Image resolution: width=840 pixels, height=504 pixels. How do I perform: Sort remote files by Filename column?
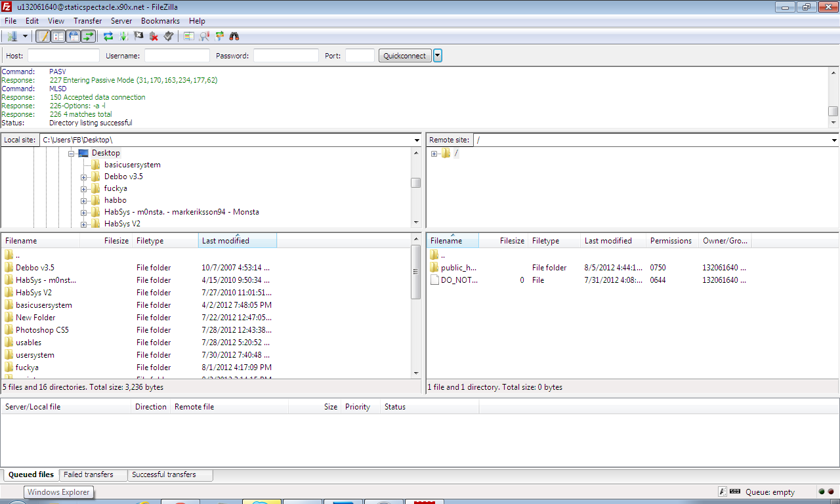click(453, 241)
